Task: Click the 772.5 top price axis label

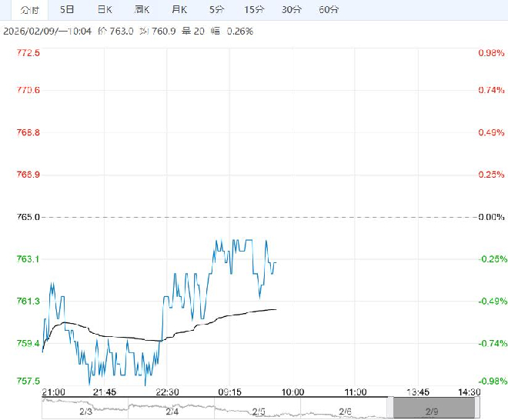Action: click(x=28, y=52)
